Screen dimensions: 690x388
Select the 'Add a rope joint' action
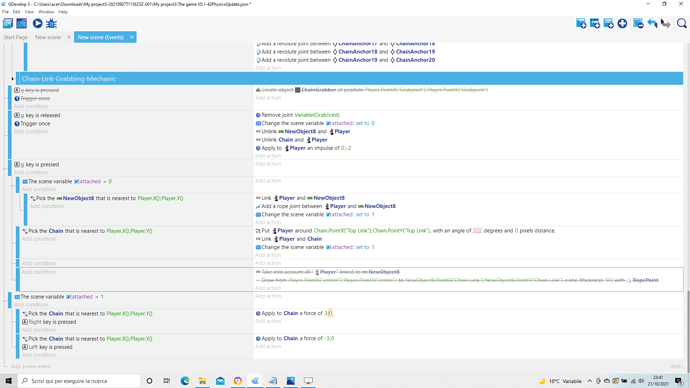[x=325, y=206]
